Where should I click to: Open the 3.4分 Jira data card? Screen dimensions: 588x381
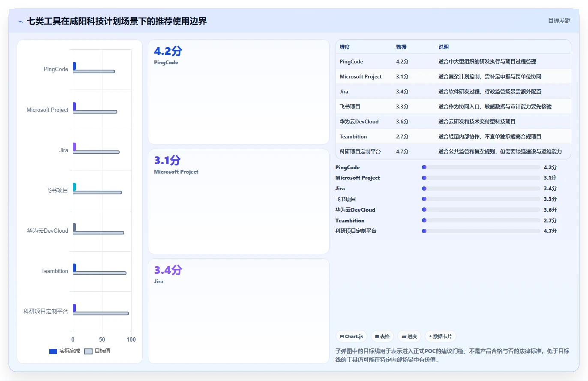[x=239, y=311]
